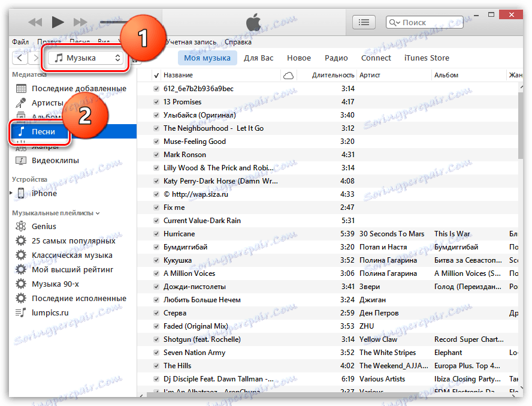Image resolution: width=532 pixels, height=406 pixels.
Task: Open the iTunes Store tab
Action: 427,58
